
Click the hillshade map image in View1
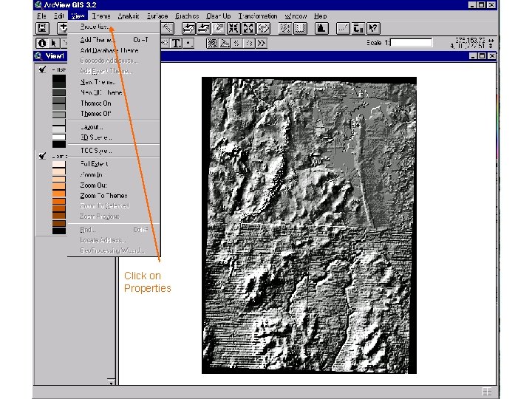(x=309, y=225)
